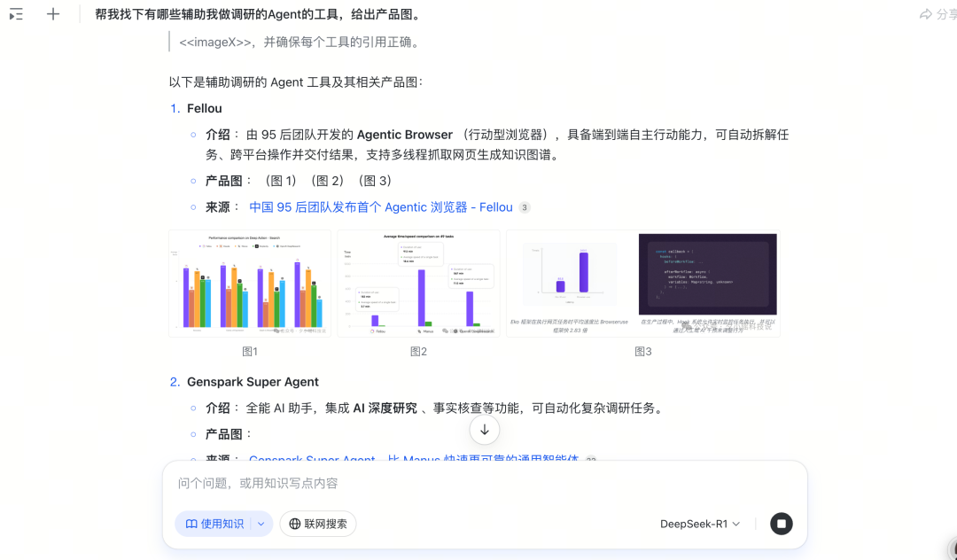Click the share arrow icon

(x=925, y=14)
